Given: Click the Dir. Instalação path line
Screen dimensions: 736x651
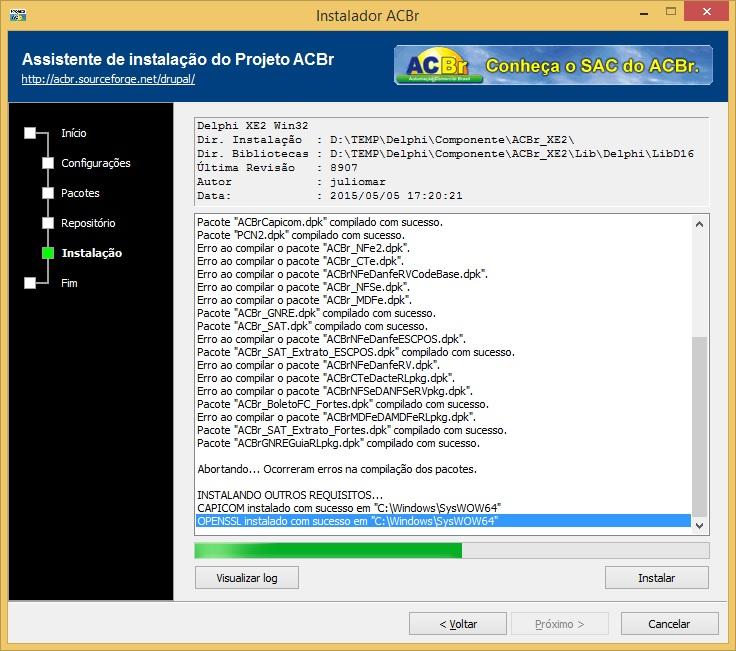Looking at the screenshot, I should (x=385, y=139).
